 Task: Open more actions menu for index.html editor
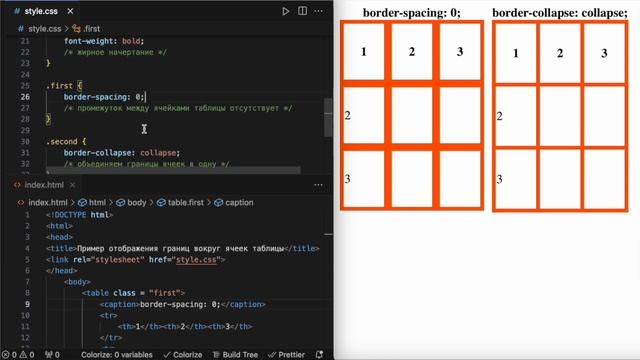pyautogui.click(x=318, y=185)
